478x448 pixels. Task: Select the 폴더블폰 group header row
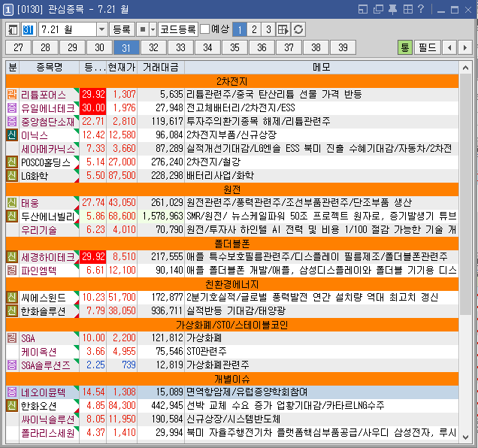(x=232, y=244)
